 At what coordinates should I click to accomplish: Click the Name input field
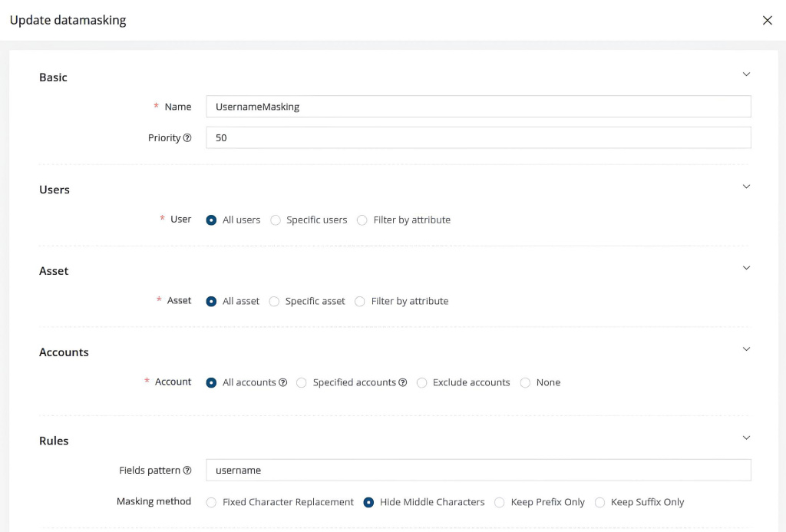[x=478, y=107]
